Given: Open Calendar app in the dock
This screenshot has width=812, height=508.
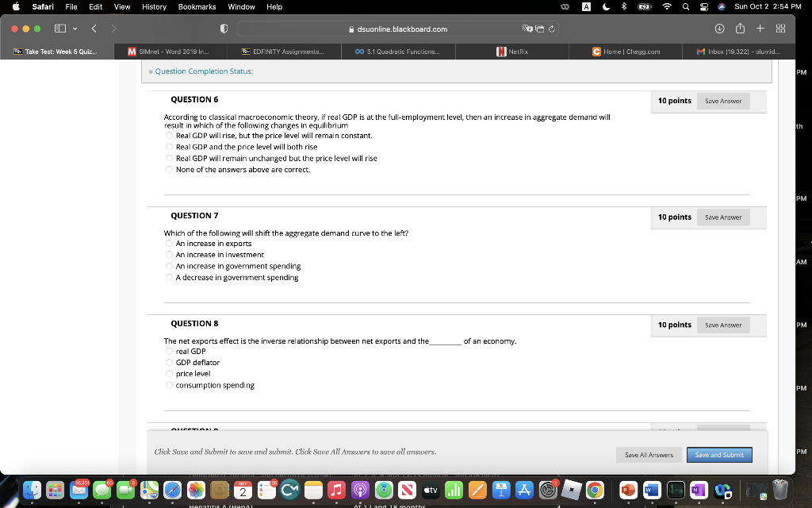Looking at the screenshot, I should point(243,489).
